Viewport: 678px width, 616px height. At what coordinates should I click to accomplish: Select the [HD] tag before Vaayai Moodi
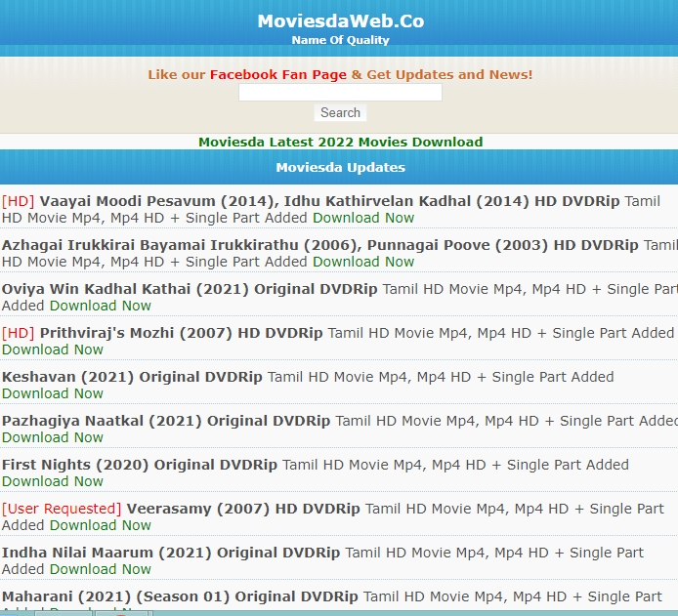[18, 201]
